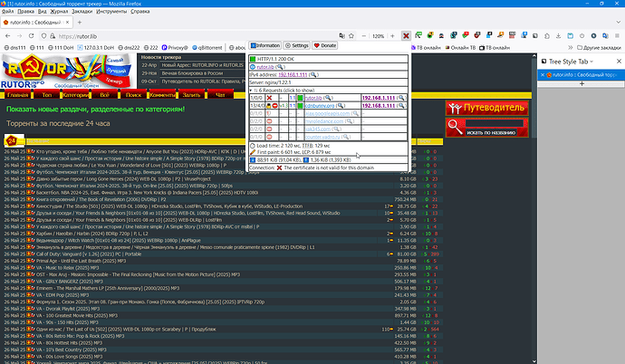
Task: Open the Вид menu
Action: pos(42,11)
